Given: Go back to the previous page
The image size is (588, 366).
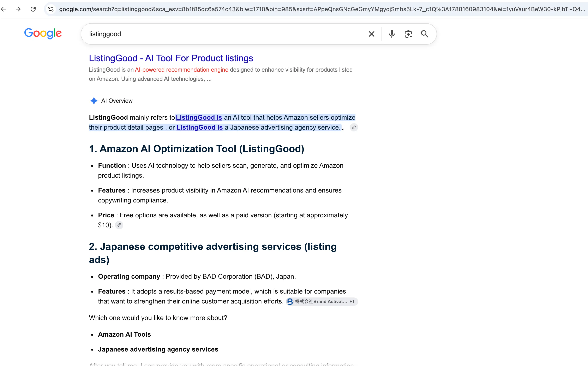Looking at the screenshot, I should [x=3, y=9].
